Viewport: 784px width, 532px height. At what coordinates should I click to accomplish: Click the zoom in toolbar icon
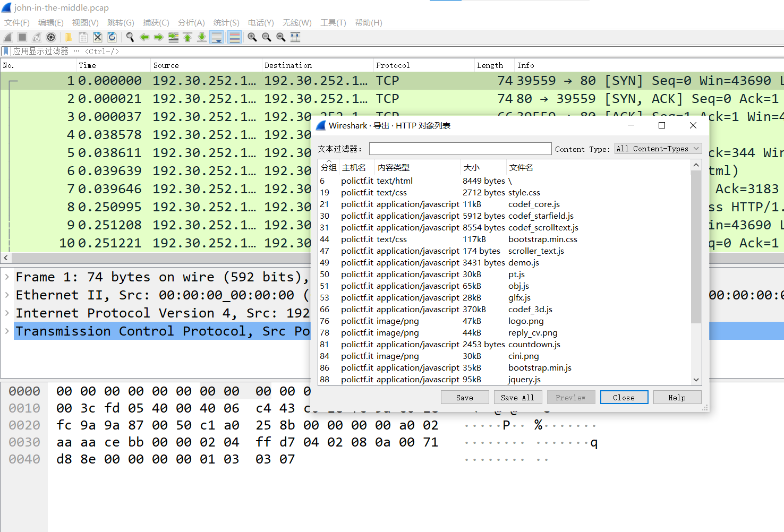(252, 37)
